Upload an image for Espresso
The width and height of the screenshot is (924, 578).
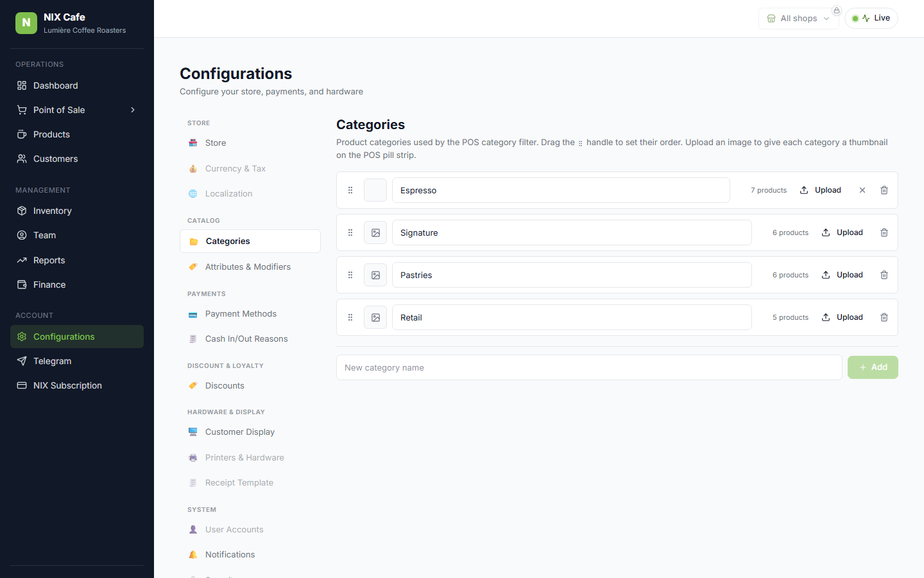click(820, 190)
